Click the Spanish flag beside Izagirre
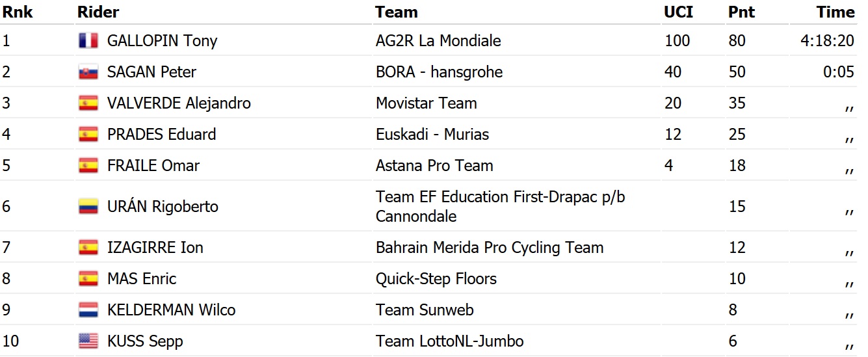The width and height of the screenshot is (868, 357). tap(88, 248)
